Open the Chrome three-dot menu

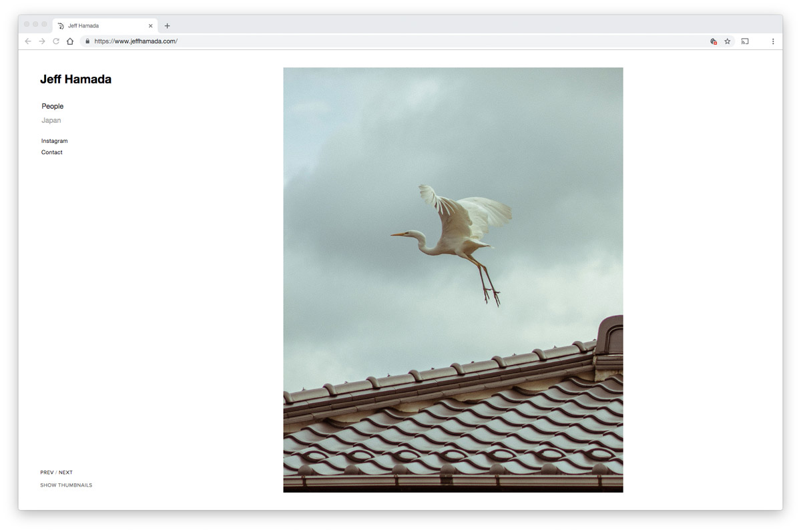point(773,41)
